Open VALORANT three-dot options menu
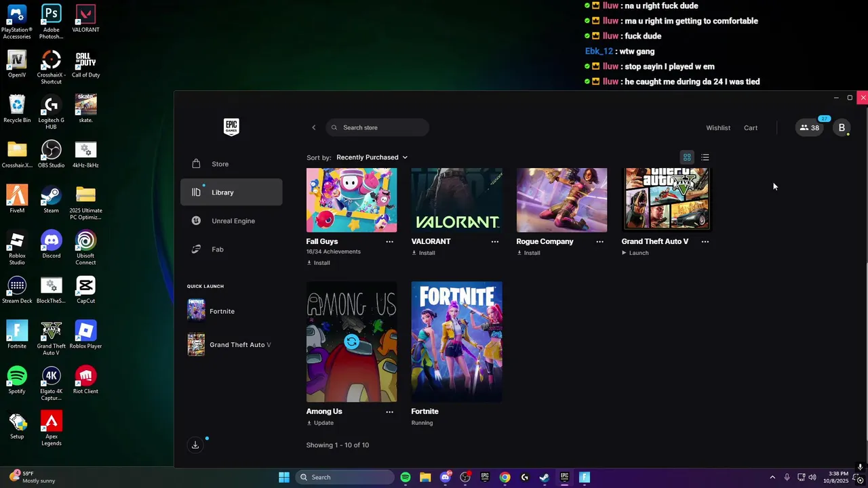 click(x=494, y=241)
